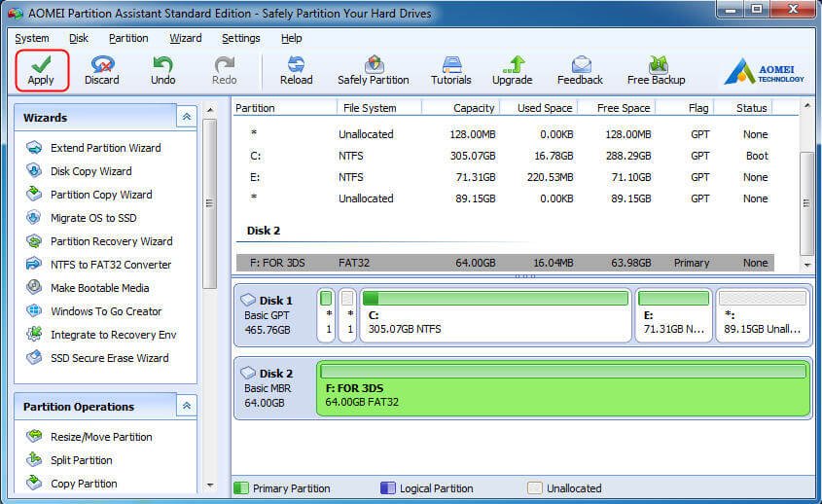Select the E: NTFS partition row
This screenshot has height=504, width=822.
coord(505,177)
